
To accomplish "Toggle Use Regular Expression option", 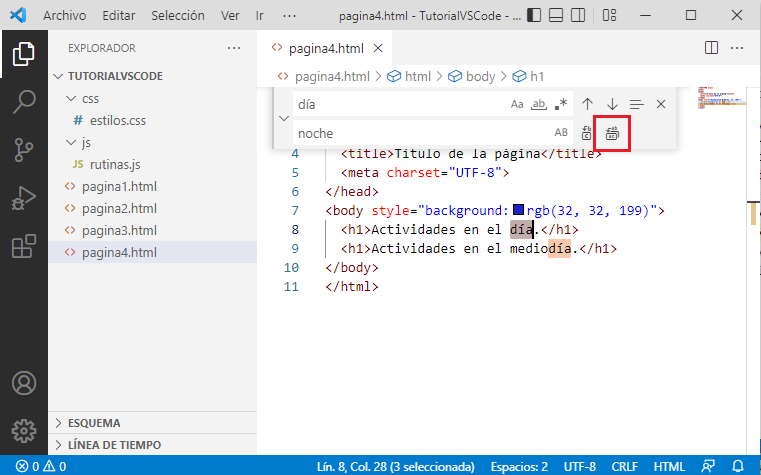I will click(561, 104).
